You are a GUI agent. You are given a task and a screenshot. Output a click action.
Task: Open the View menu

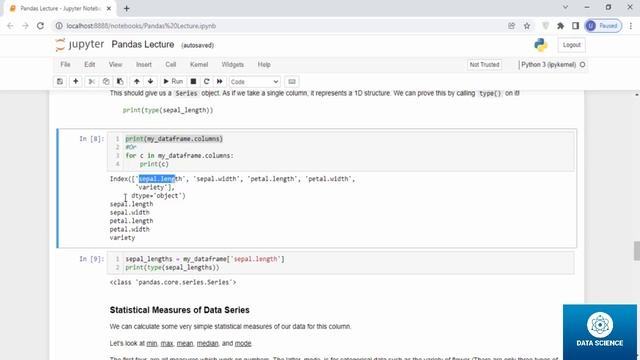click(115, 64)
